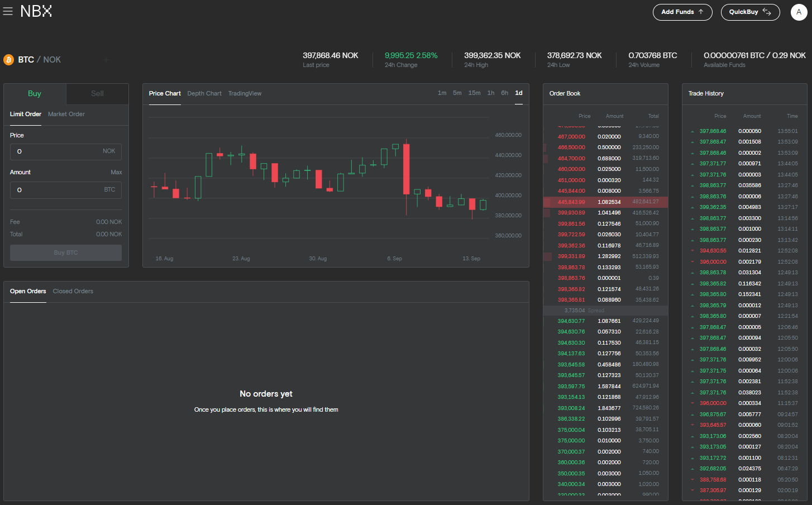
Task: View Closed Orders tab
Action: tap(73, 292)
